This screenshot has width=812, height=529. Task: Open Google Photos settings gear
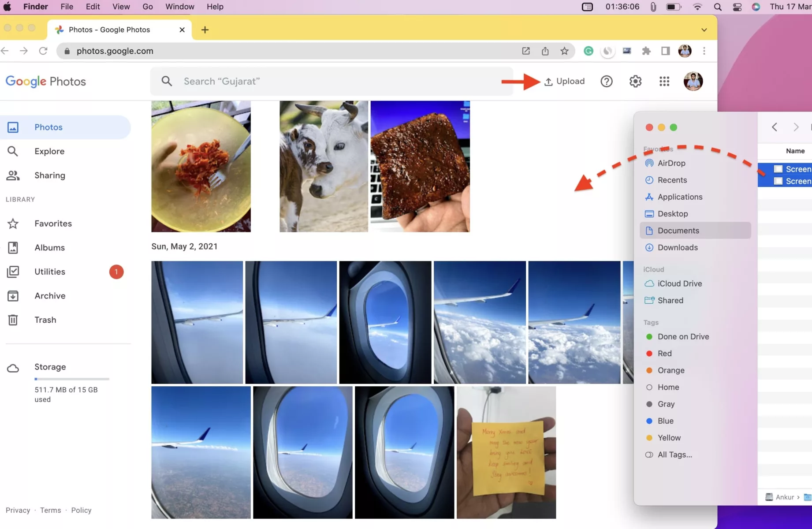(x=635, y=81)
